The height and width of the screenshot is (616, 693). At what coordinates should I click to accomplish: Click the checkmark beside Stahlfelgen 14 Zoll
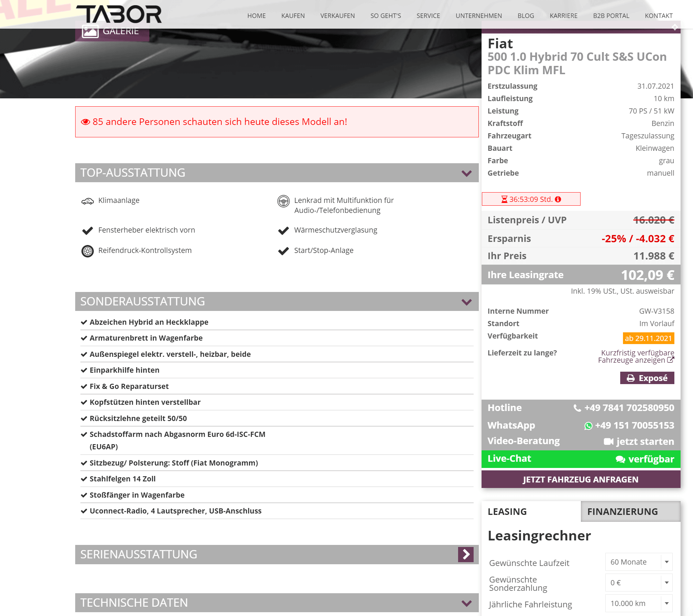tap(84, 479)
